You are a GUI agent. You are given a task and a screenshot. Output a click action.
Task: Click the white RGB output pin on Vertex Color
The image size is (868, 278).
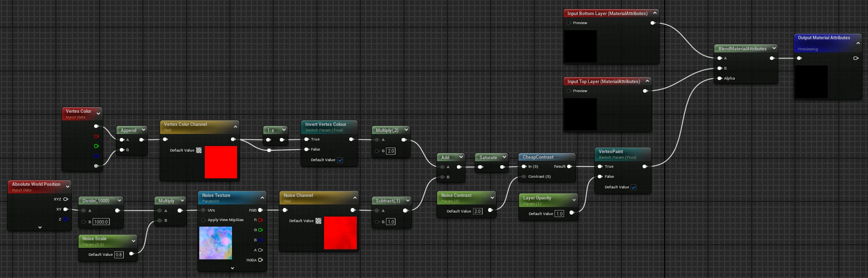tap(96, 126)
